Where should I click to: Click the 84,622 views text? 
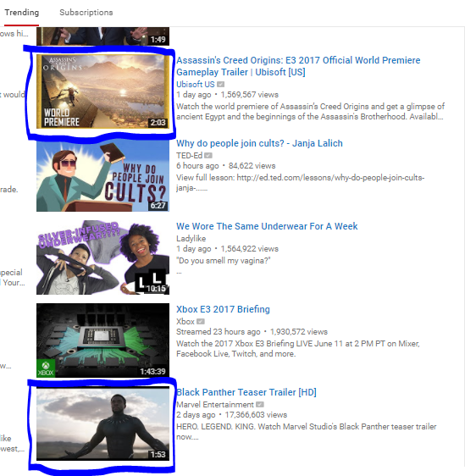[x=252, y=166]
